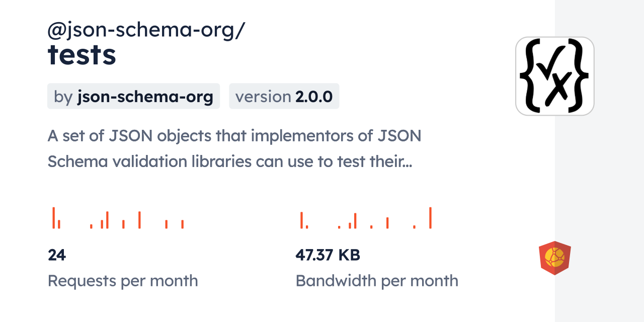Click the word "version" in the version badge

(x=263, y=97)
